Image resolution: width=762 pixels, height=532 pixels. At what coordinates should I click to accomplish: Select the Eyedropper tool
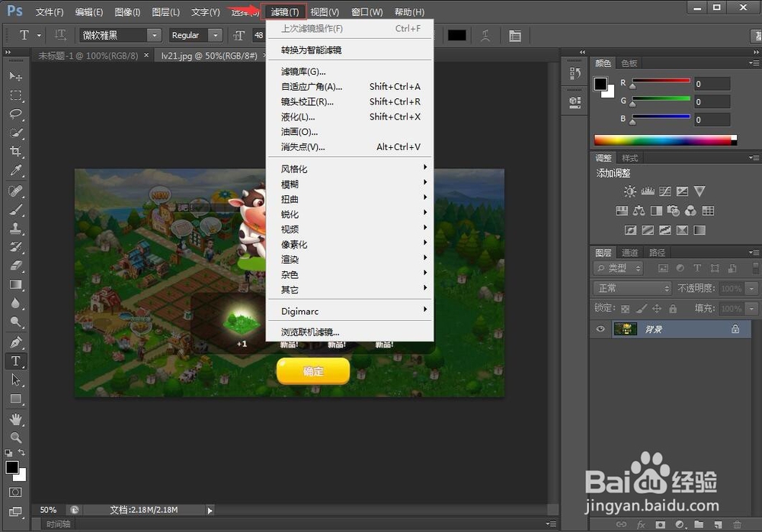click(15, 170)
